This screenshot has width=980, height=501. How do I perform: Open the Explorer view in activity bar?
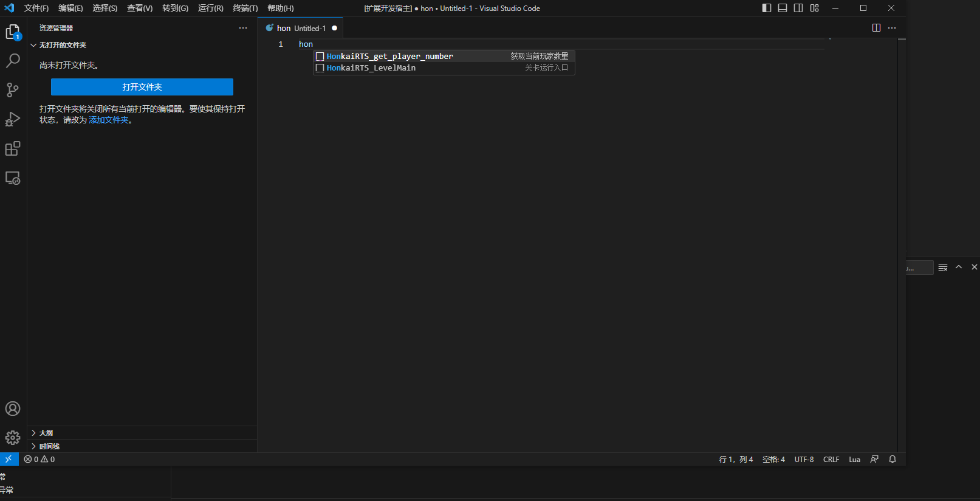pos(13,32)
